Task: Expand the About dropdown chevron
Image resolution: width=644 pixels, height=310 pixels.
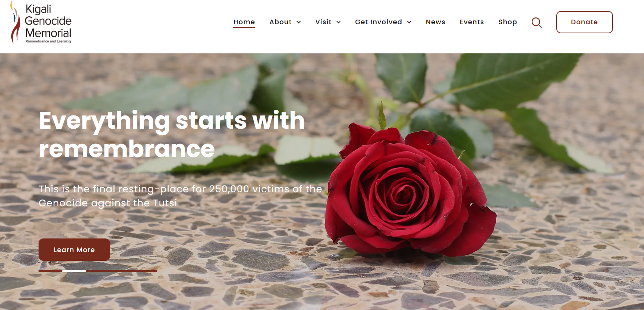Action: [x=299, y=22]
